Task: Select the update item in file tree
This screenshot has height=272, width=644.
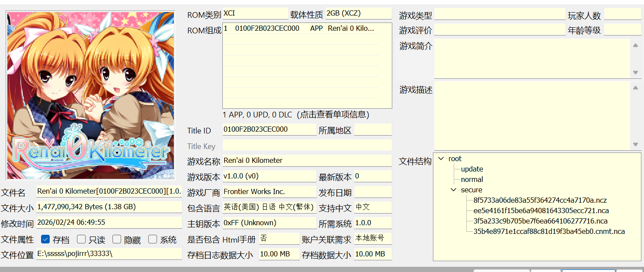Action: [x=472, y=169]
